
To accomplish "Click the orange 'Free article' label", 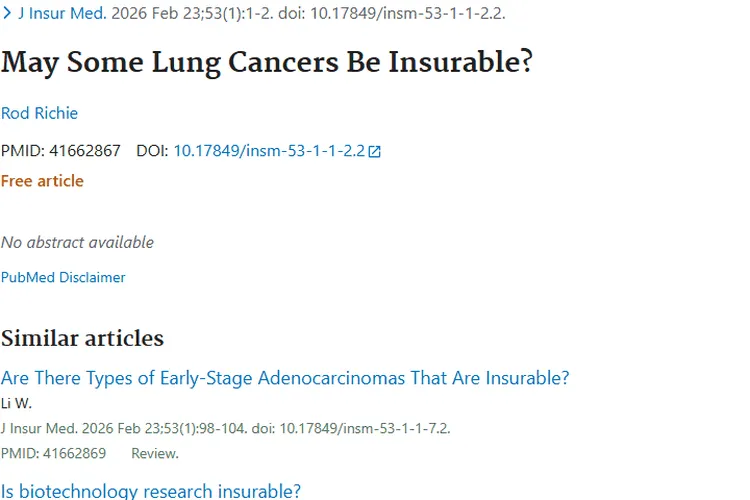I will click(x=42, y=181).
